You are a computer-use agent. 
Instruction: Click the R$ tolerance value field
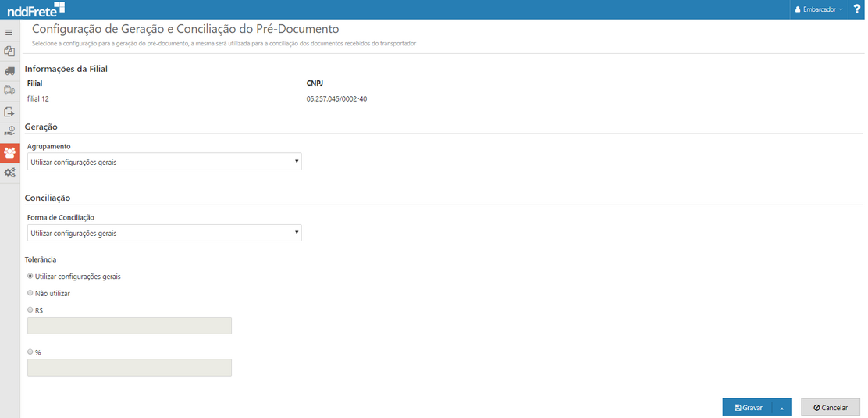[x=130, y=326]
